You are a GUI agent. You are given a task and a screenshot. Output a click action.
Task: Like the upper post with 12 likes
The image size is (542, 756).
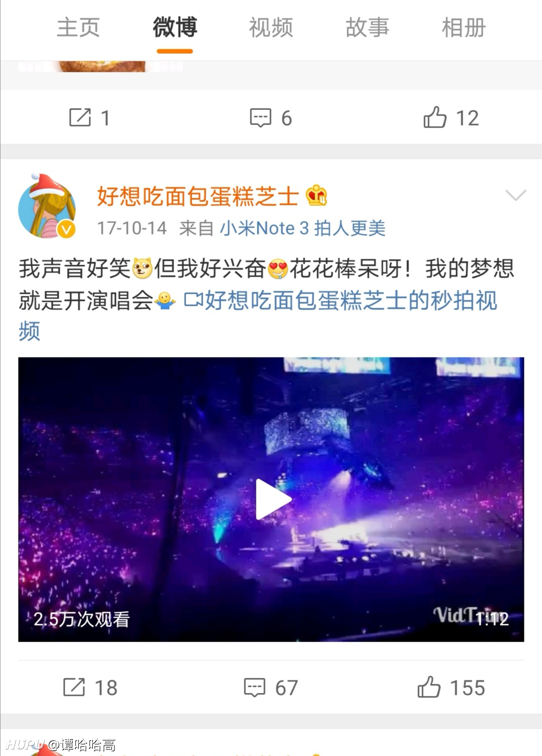point(435,117)
